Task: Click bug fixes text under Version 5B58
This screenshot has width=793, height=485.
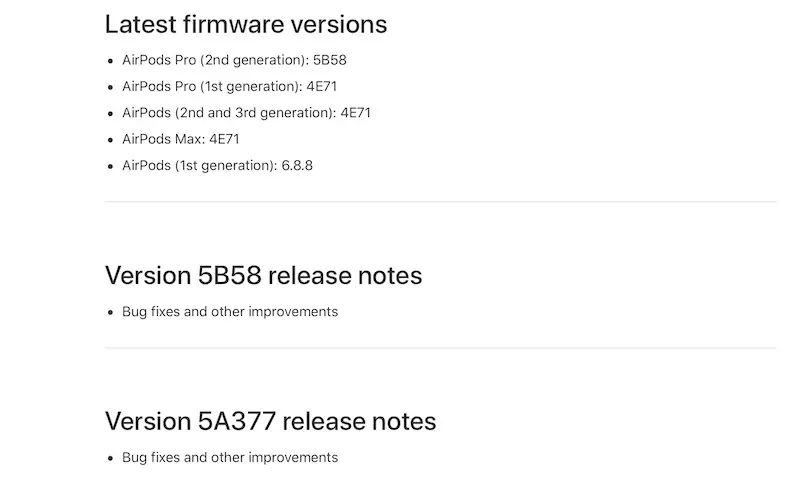Action: [230, 312]
